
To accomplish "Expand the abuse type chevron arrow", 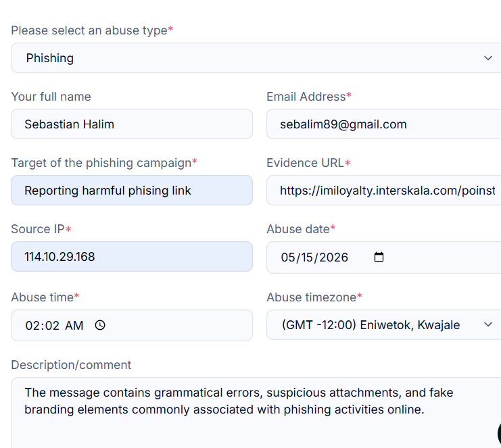I will (x=487, y=58).
